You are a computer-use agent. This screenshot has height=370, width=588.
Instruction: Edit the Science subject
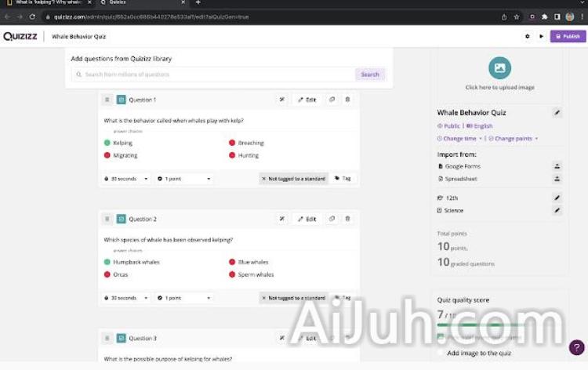[x=557, y=210]
